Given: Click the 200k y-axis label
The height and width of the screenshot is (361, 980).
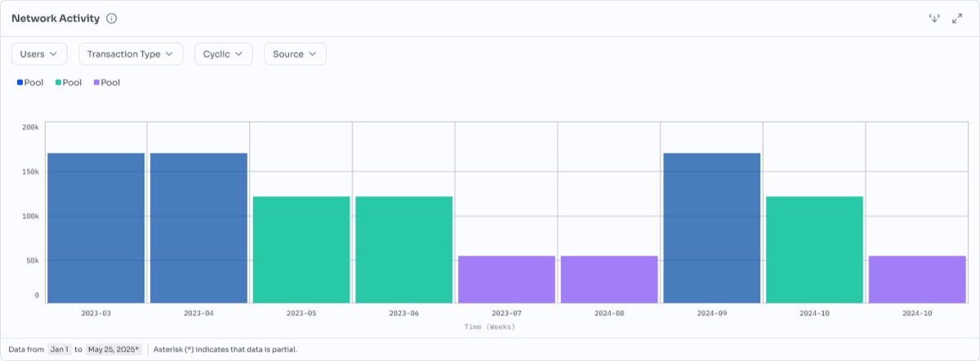Looking at the screenshot, I should click(x=30, y=127).
